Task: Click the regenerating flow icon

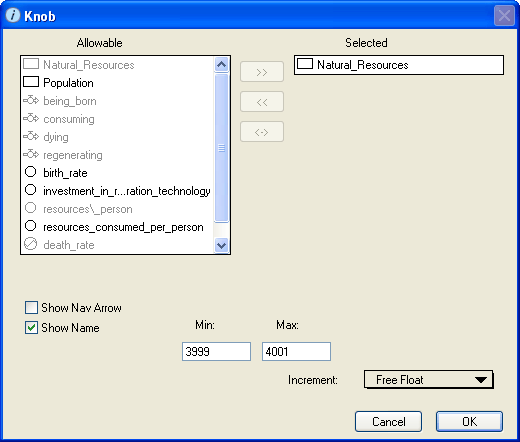Action: [x=31, y=154]
